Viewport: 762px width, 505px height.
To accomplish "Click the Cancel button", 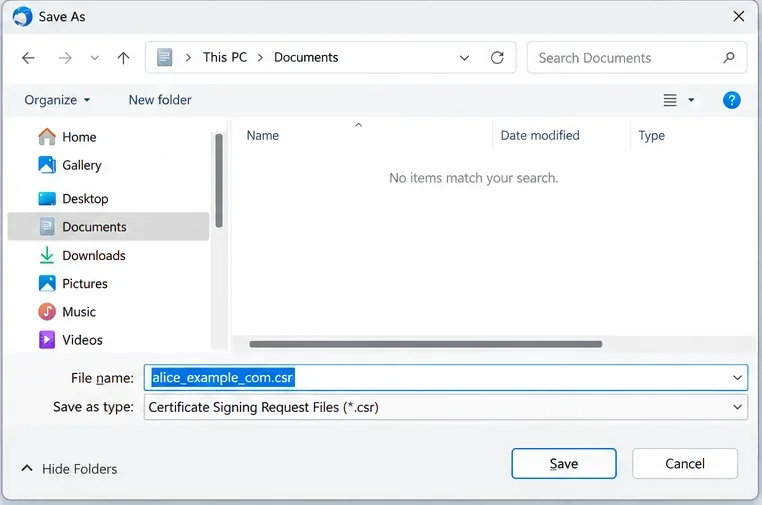I will pos(685,463).
